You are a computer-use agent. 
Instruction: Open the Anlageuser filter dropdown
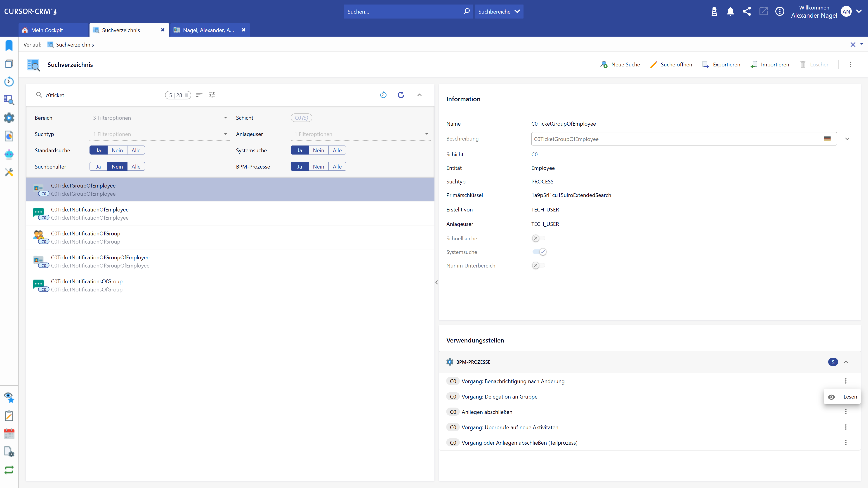click(361, 134)
